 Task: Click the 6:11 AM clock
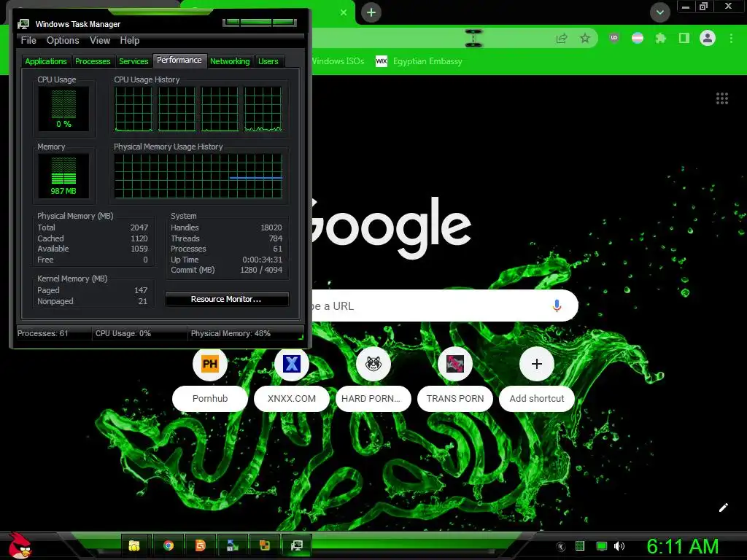[683, 546]
